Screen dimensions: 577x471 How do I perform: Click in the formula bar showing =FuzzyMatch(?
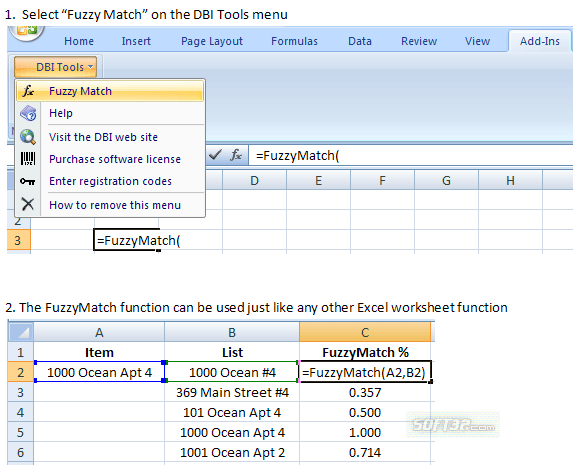(x=410, y=156)
